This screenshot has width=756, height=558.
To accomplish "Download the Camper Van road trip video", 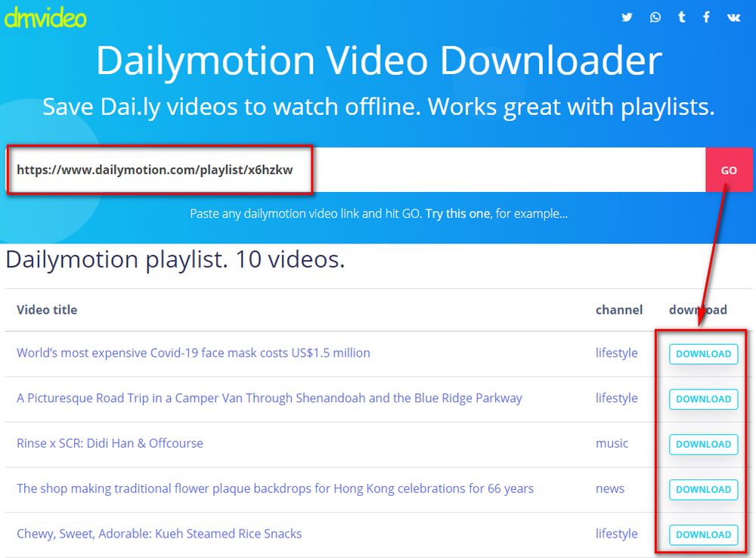I will (x=703, y=399).
